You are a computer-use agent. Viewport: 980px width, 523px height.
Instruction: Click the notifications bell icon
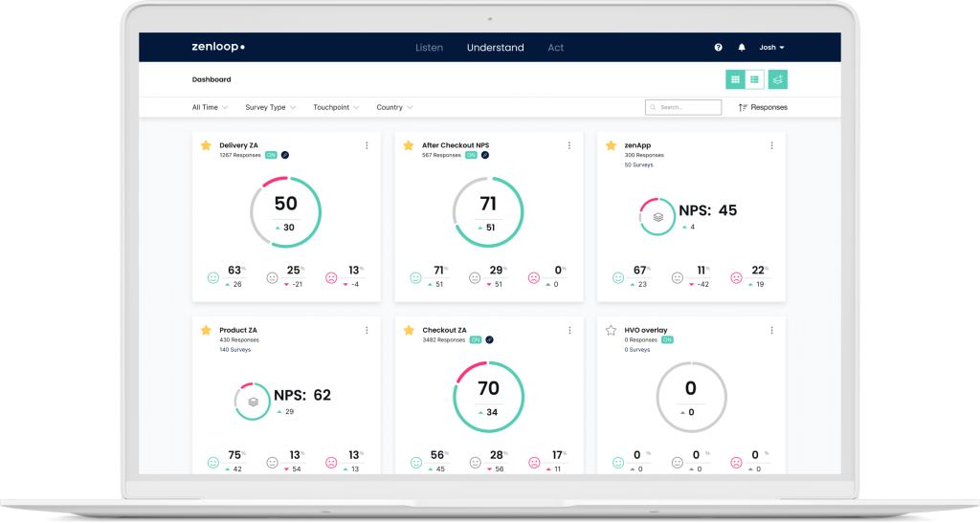[x=741, y=47]
